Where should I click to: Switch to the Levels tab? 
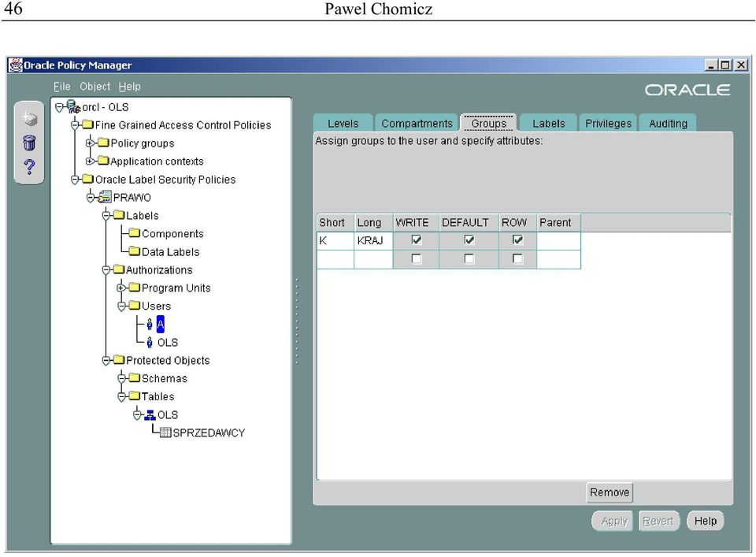pyautogui.click(x=343, y=124)
